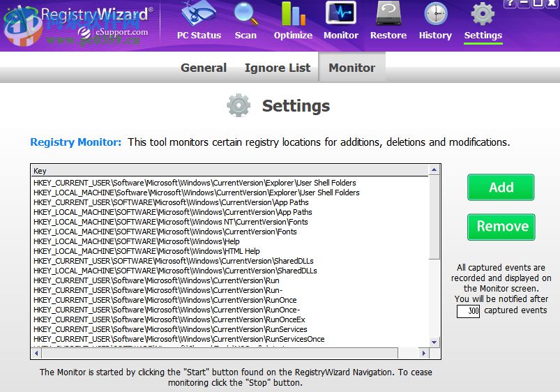Screen dimensions: 560x392
Task: Select HKEY_LOCAL_MACHINE SharedDLLs key
Action: click(x=175, y=271)
